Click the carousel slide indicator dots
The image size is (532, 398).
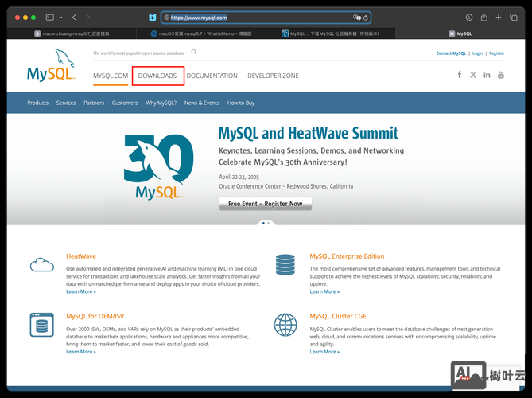(266, 223)
